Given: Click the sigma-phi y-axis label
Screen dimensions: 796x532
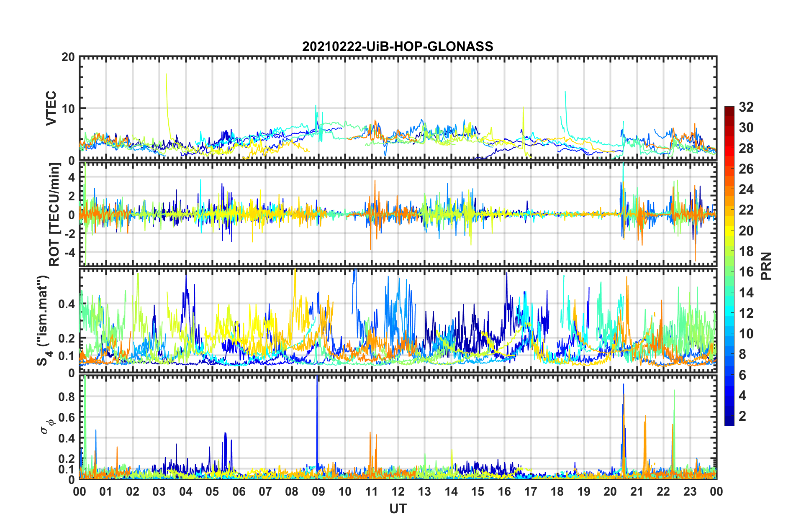Looking at the screenshot, I should tap(47, 427).
